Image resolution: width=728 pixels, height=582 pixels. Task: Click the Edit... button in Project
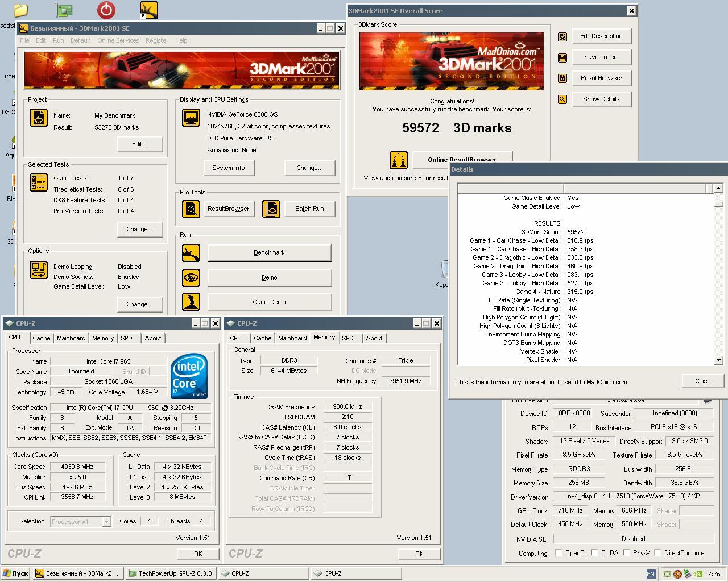click(139, 144)
